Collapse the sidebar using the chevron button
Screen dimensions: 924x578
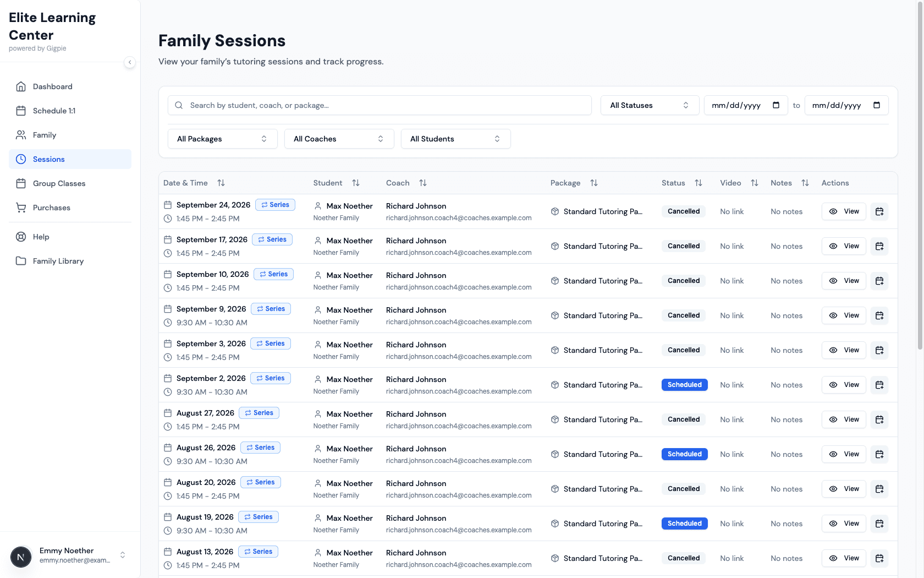[x=130, y=63]
